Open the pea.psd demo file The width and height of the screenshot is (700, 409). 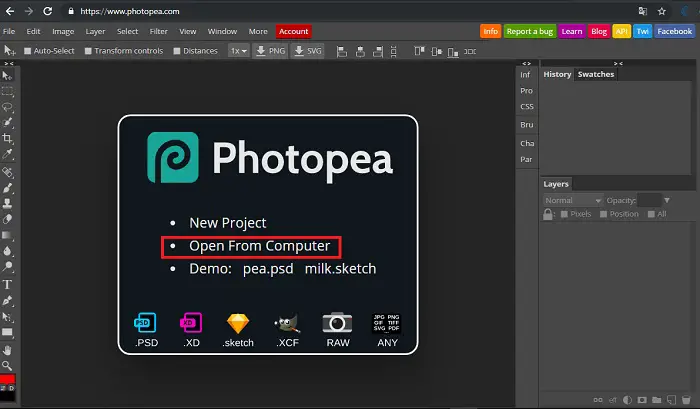click(268, 269)
